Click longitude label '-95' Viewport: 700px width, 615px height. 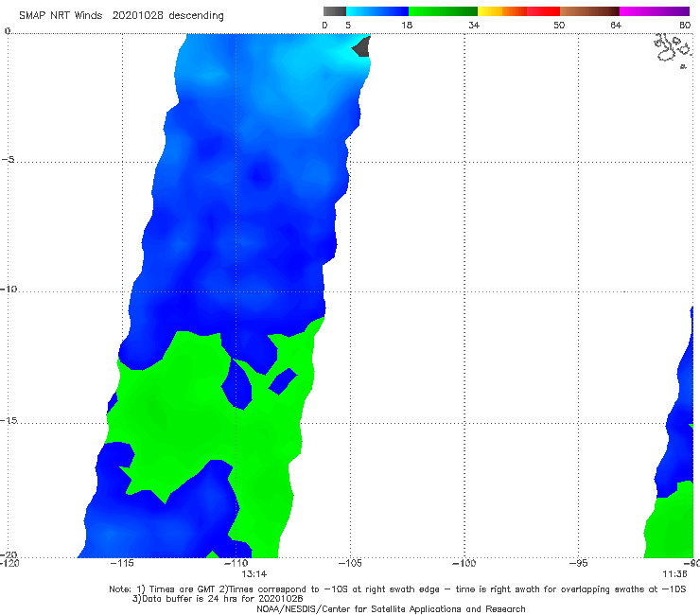(578, 563)
